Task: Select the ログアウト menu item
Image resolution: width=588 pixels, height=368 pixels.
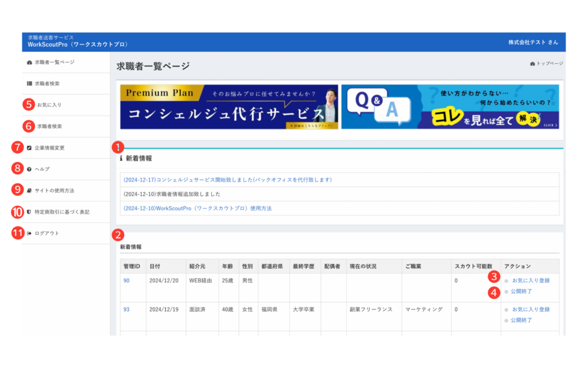Action: point(47,233)
